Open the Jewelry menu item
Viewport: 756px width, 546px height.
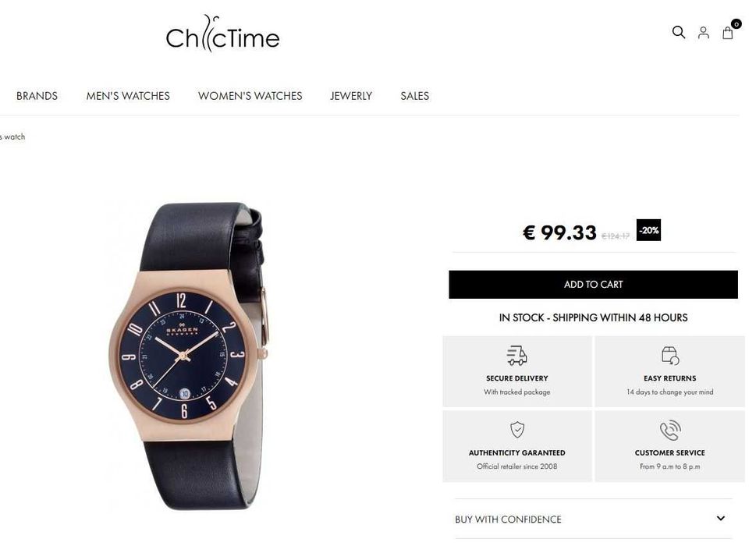pos(351,96)
